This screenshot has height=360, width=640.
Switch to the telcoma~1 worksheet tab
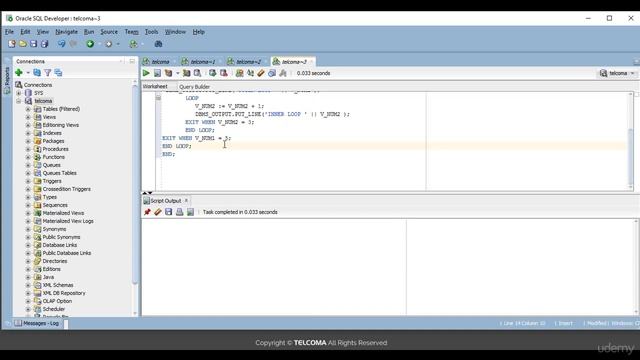coord(202,62)
